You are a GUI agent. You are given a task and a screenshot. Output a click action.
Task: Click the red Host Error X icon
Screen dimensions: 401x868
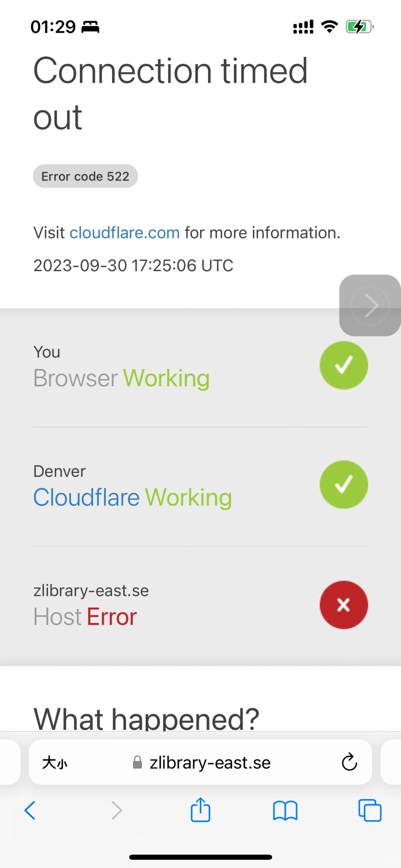click(x=344, y=605)
